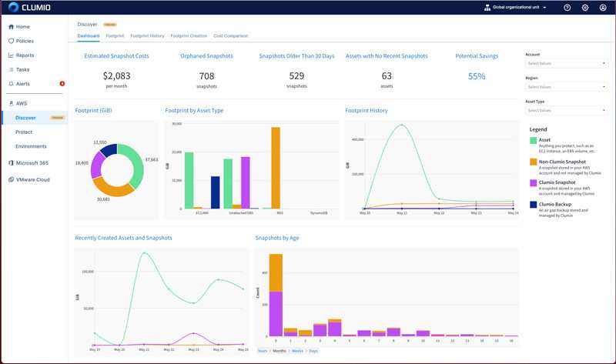Click the 708 orphaned snapshots count
Viewport: 616px width, 364px height.
(x=206, y=75)
